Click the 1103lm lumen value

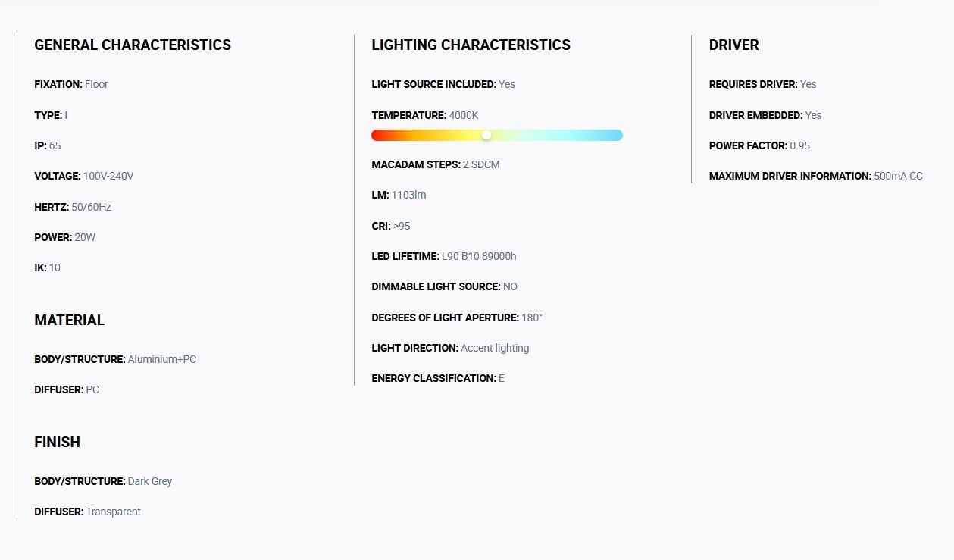[x=409, y=195]
